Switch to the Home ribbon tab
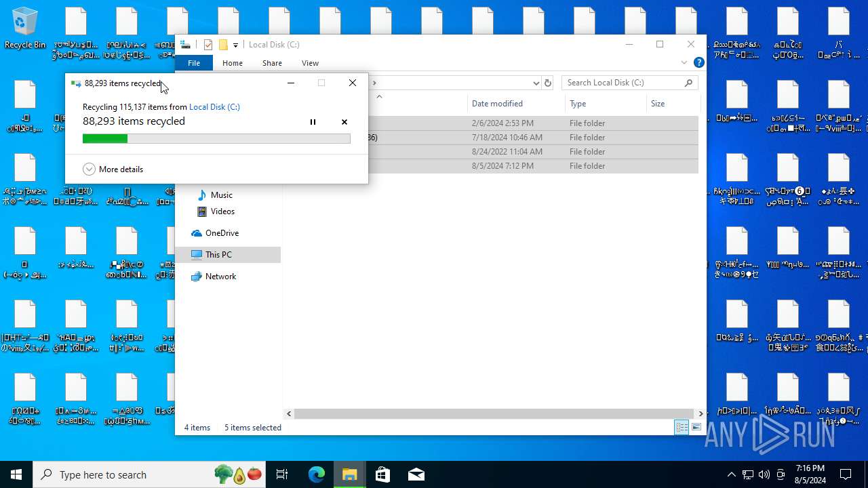The height and width of the screenshot is (488, 868). (x=233, y=63)
